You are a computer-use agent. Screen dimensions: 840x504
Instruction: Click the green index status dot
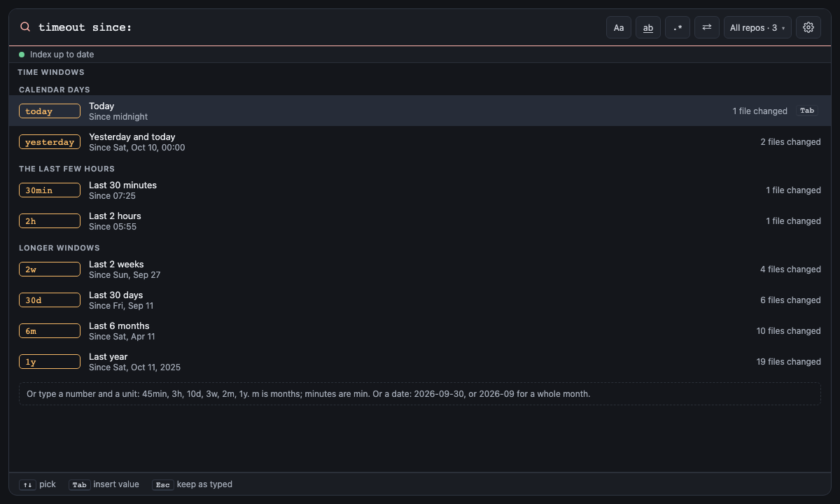click(22, 55)
